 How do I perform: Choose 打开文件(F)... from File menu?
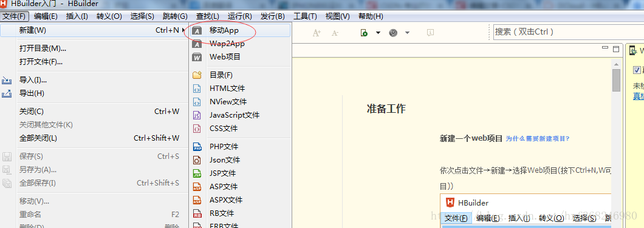(94, 62)
